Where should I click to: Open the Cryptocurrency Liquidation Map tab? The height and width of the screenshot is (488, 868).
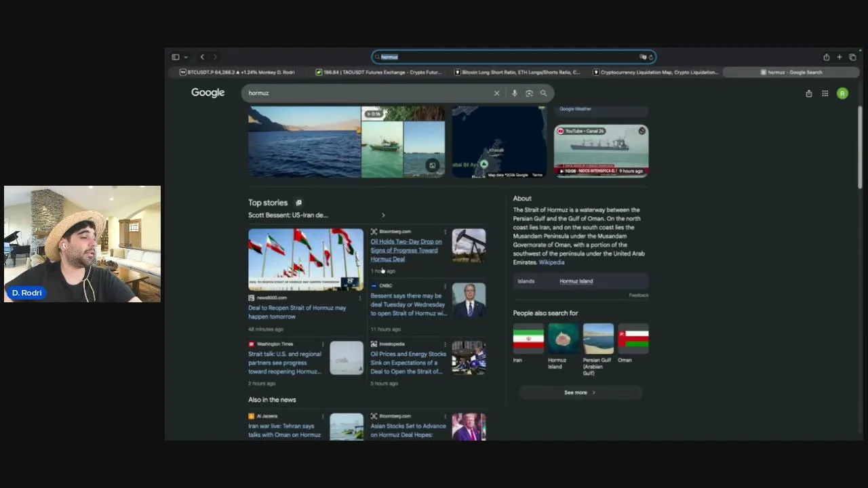tap(655, 73)
